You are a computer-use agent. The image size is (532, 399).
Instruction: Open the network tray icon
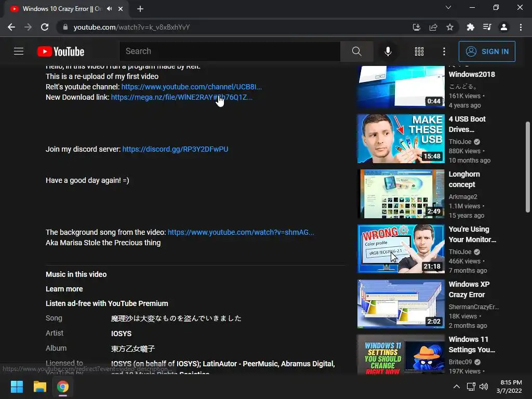[x=471, y=387]
